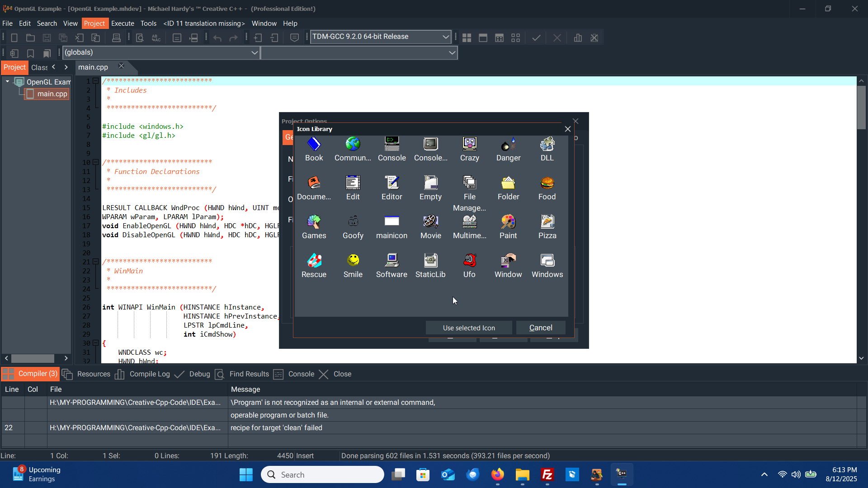Click the Windows taskbar Search box
868x488 pixels.
(x=323, y=475)
